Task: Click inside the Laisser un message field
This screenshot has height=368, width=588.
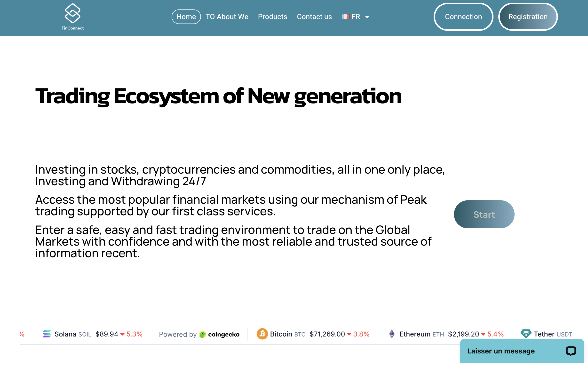Action: click(500, 351)
